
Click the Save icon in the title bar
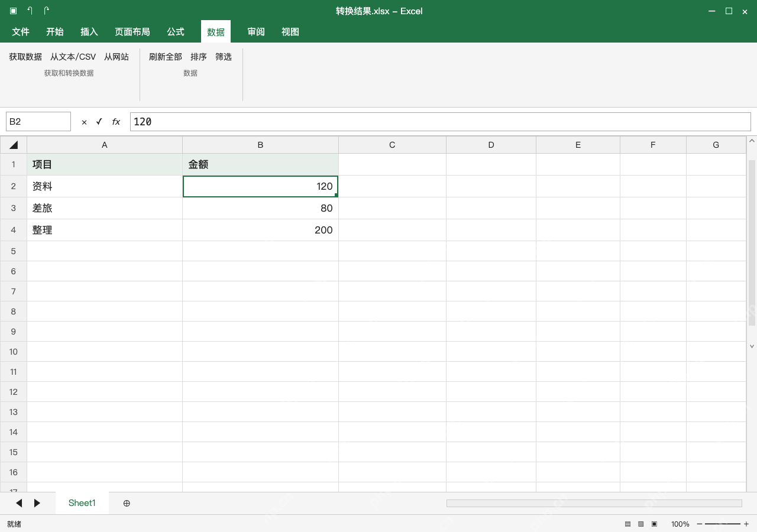(13, 11)
